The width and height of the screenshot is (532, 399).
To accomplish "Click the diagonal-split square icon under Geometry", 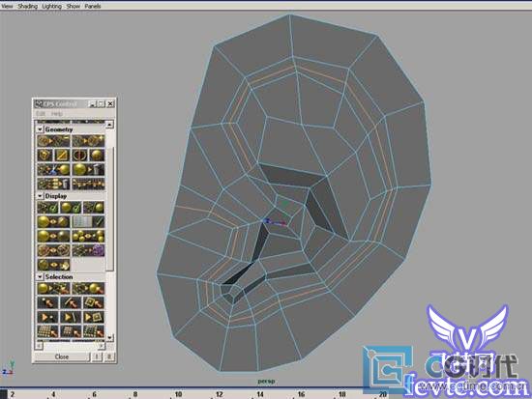I will (x=62, y=156).
